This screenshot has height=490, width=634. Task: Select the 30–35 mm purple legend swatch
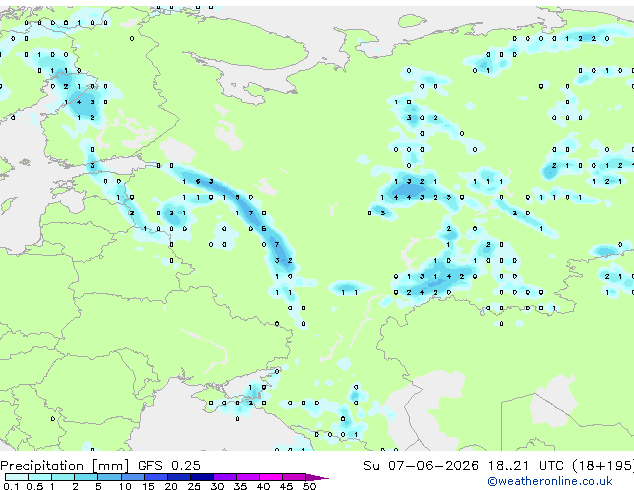225,477
